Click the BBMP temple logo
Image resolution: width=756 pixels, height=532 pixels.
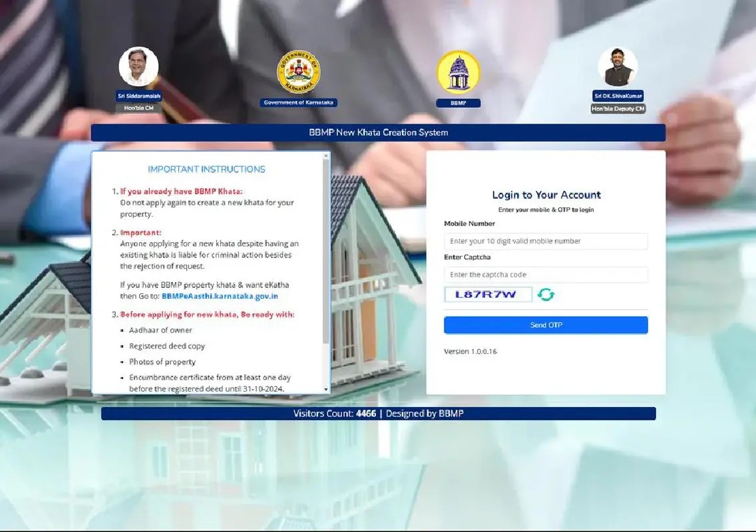[458, 72]
